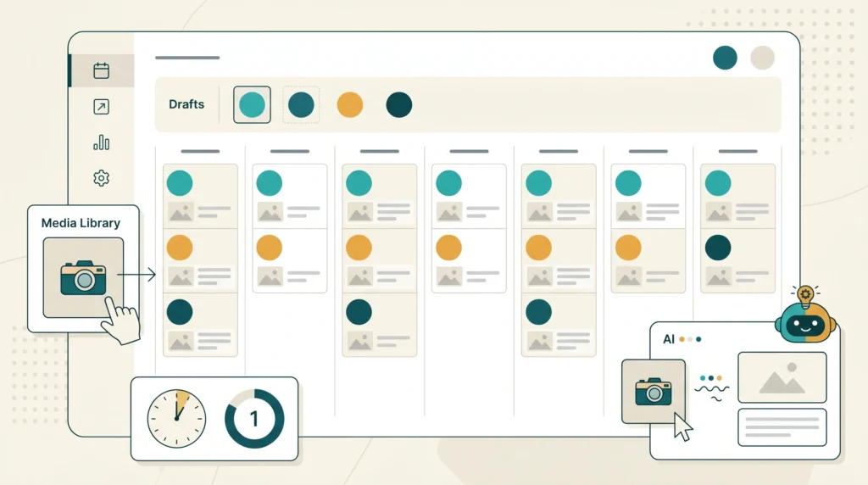Select the highlighted teal draft swatch
The image size is (868, 485).
(x=252, y=104)
